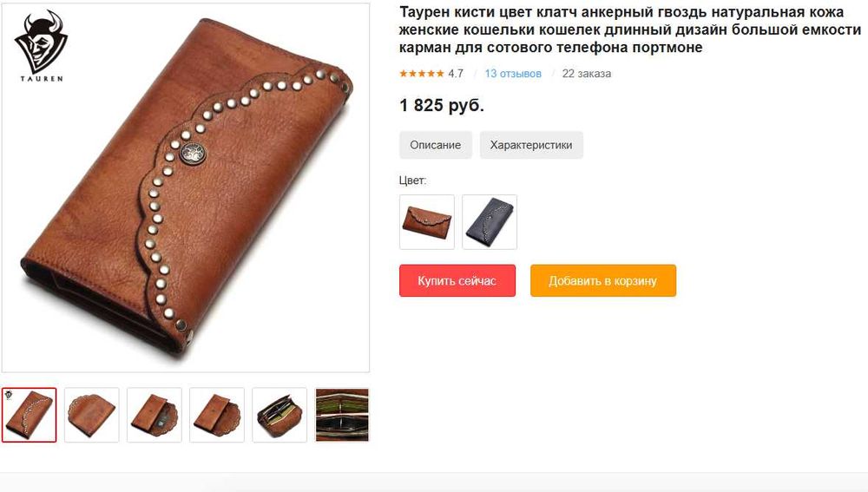Open the 13 отзывов reviews link
This screenshot has width=868, height=492.
(x=513, y=74)
